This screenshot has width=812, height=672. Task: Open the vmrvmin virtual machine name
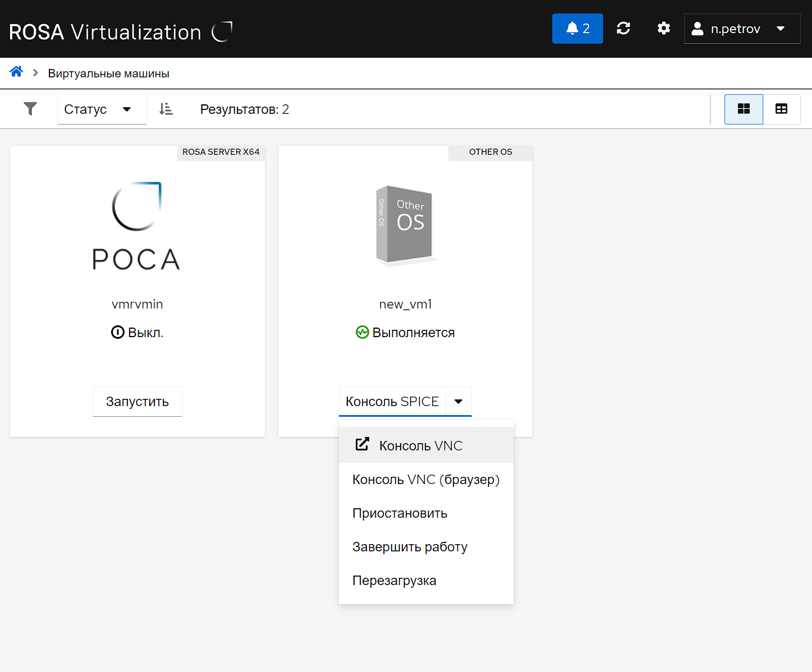point(137,304)
